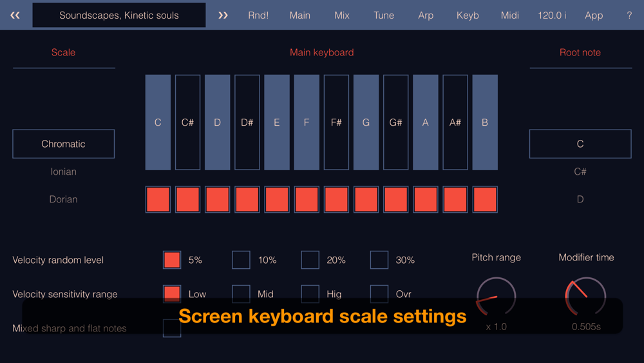Click the Pitch range knob
644x363 pixels.
(496, 297)
